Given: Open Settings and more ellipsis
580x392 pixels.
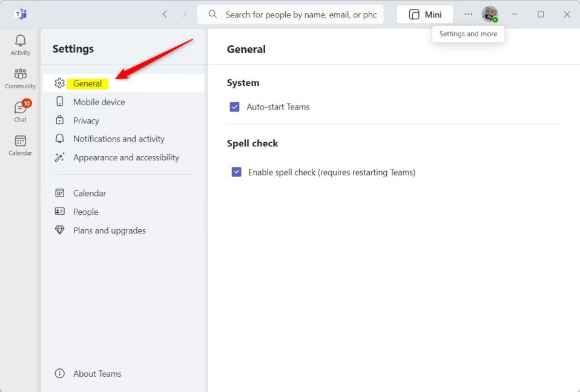Looking at the screenshot, I should (468, 15).
